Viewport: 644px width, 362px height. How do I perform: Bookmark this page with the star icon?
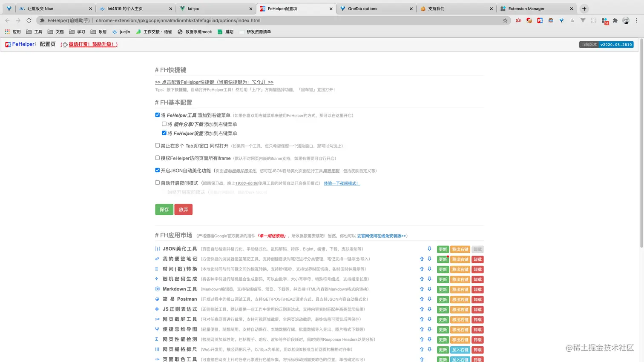[x=505, y=20]
